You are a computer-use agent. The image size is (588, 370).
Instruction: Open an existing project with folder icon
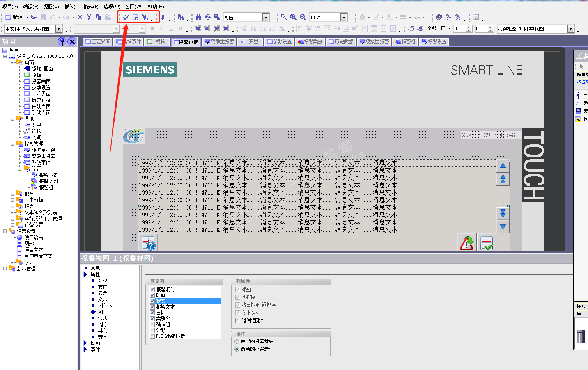pyautogui.click(x=34, y=17)
